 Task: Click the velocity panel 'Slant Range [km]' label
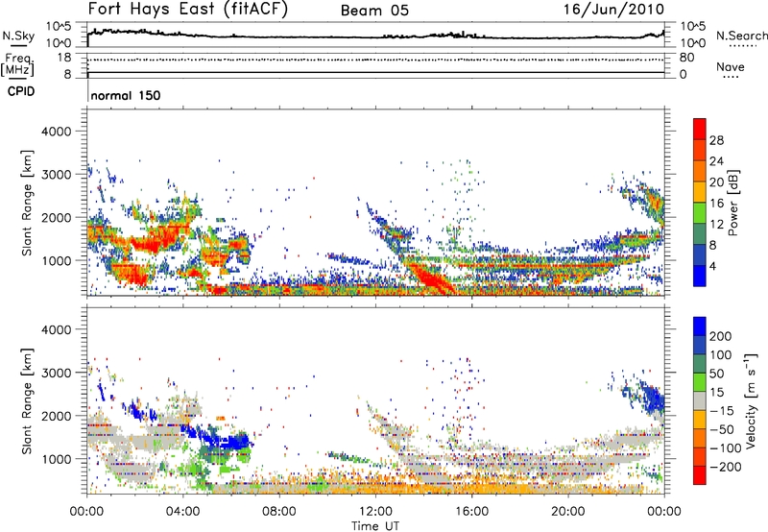[27, 400]
